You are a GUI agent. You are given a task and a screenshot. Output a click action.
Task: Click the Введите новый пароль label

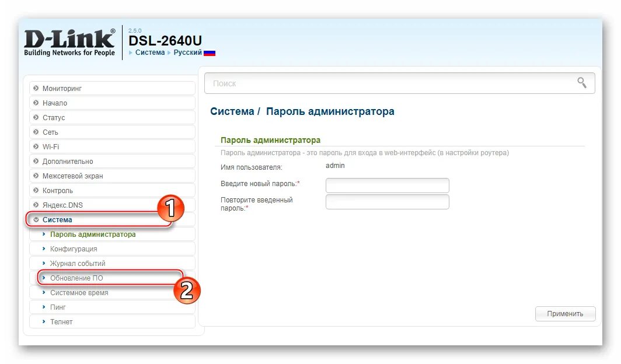(x=260, y=184)
